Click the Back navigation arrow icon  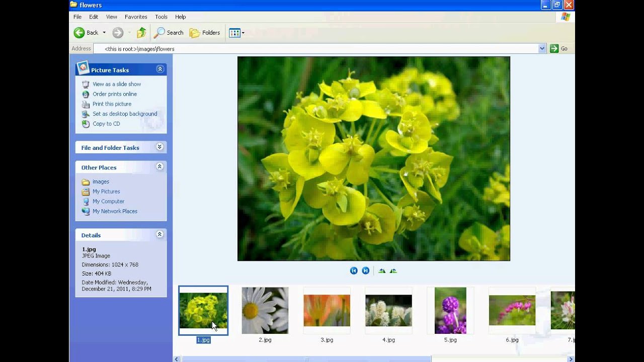coord(79,33)
